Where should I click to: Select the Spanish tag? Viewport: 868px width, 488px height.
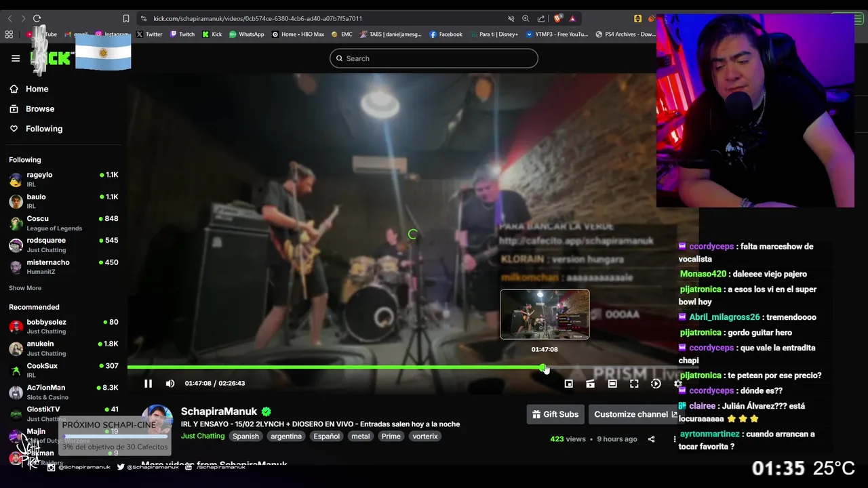246,436
